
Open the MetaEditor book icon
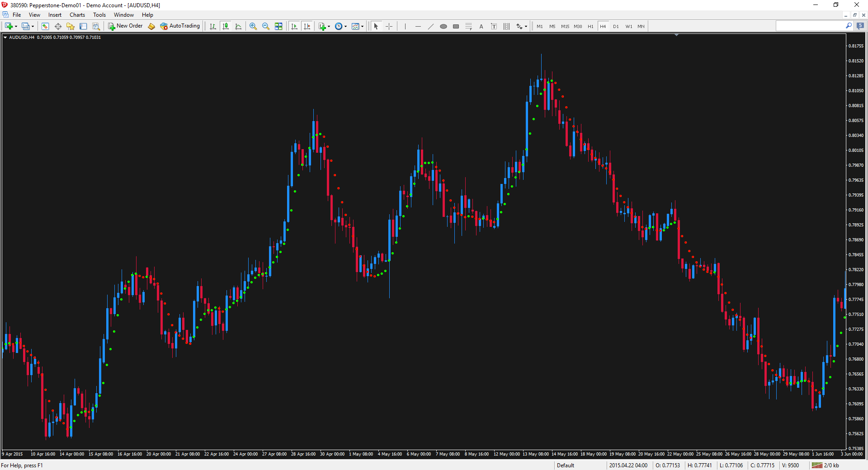(151, 26)
